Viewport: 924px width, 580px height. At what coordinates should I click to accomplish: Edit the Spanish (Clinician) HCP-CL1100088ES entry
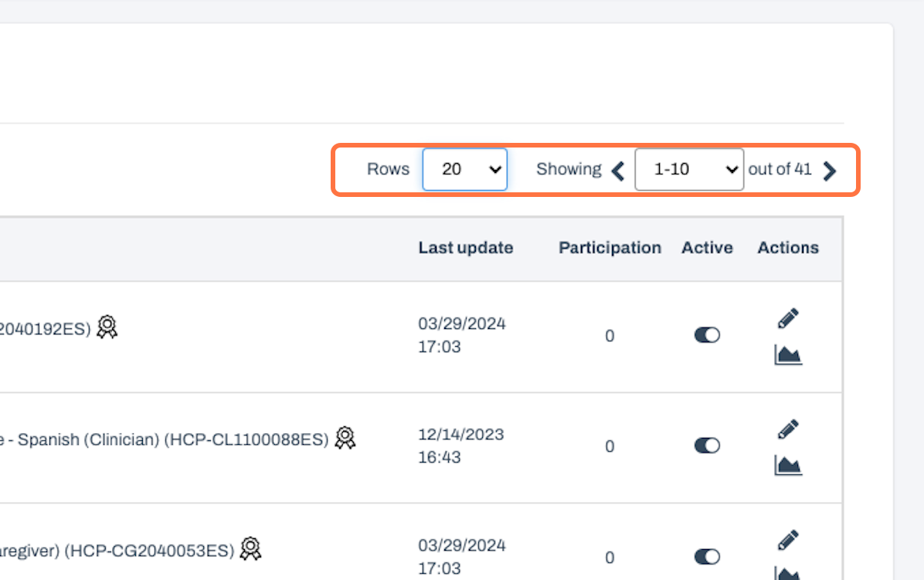[x=788, y=428]
